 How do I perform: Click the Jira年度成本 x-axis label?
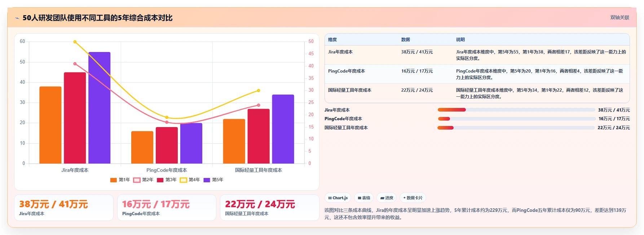[75, 170]
